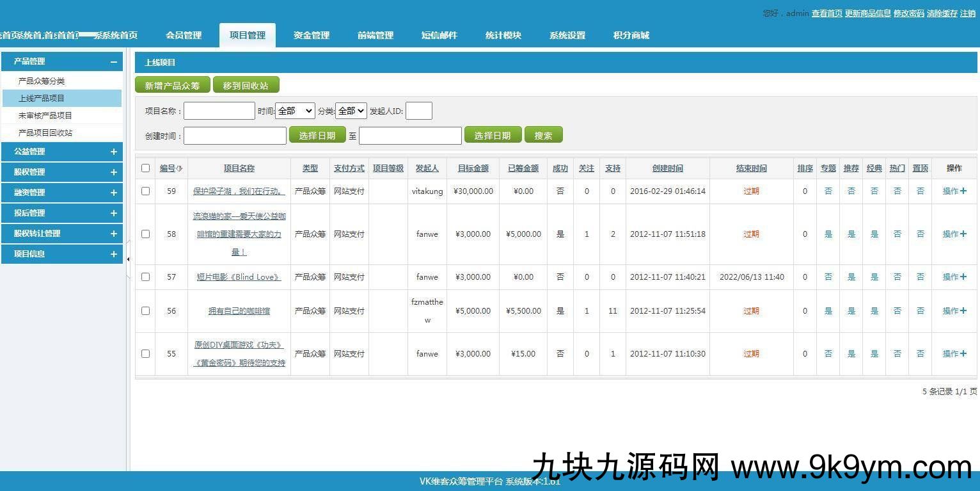The image size is (980, 491).
Task: Click the 新增产品众筹 button
Action: [x=172, y=85]
